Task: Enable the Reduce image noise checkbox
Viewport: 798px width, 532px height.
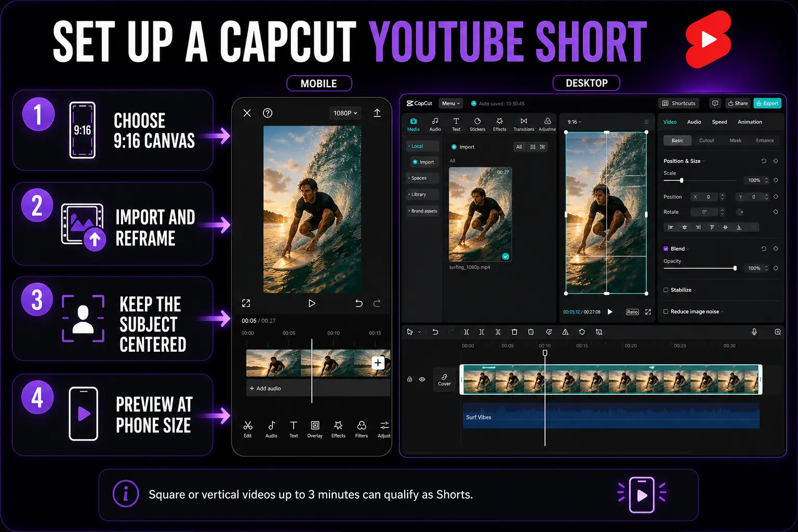Action: 666,312
